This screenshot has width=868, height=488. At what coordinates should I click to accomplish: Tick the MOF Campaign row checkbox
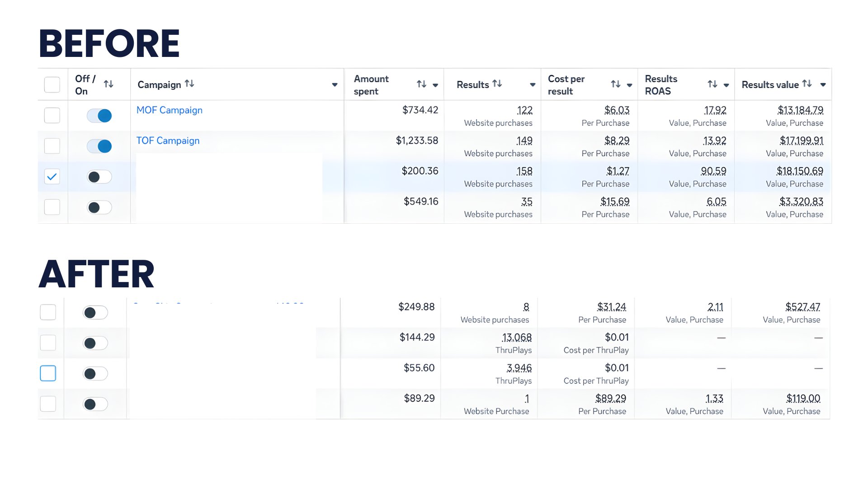pos(52,116)
